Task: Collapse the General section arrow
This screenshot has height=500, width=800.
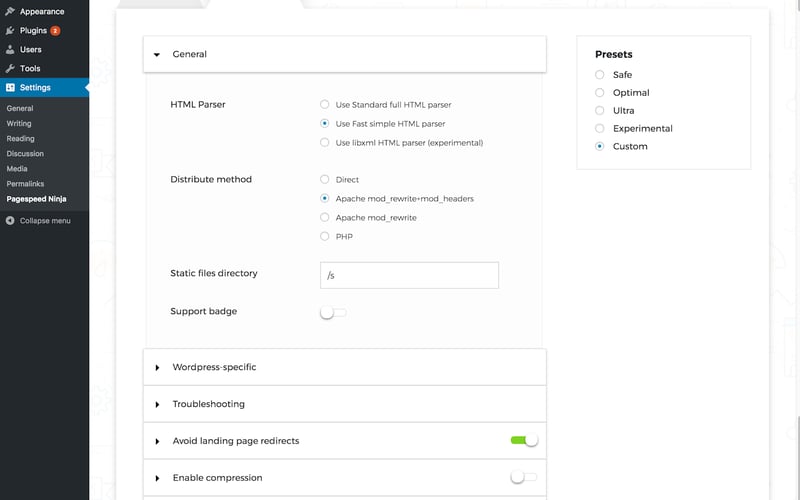Action: click(x=157, y=55)
